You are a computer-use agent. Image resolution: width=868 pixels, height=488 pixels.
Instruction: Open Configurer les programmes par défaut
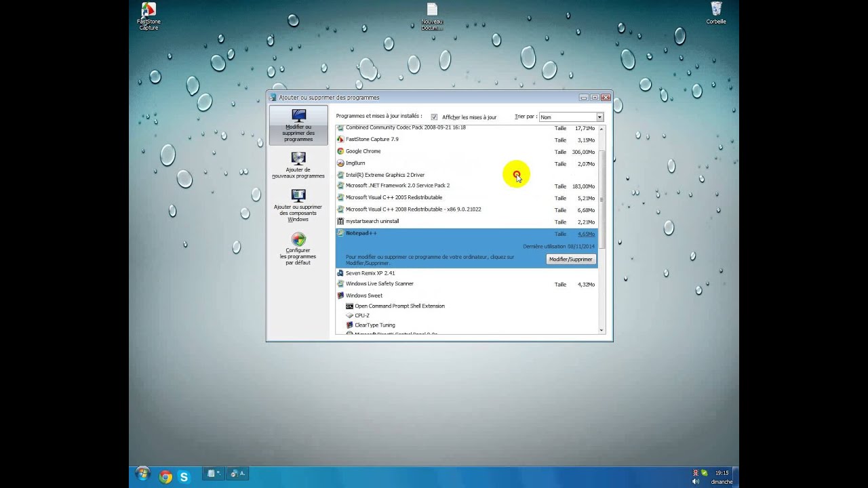pos(298,249)
